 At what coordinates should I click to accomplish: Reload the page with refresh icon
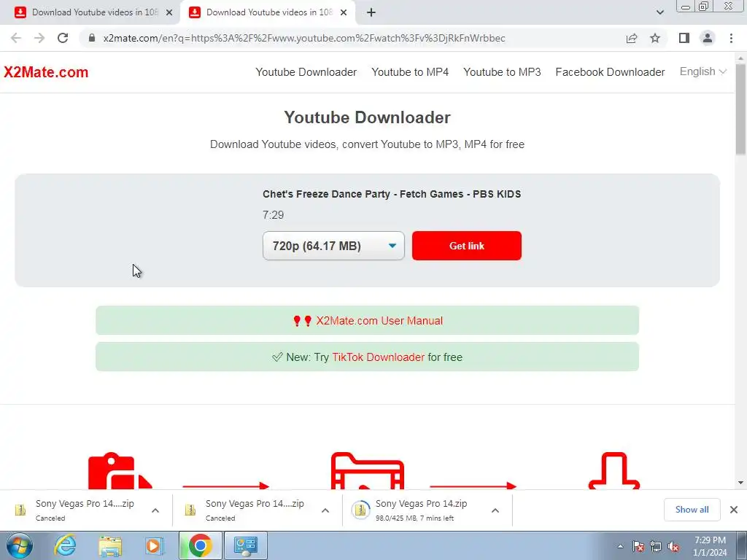(x=63, y=38)
